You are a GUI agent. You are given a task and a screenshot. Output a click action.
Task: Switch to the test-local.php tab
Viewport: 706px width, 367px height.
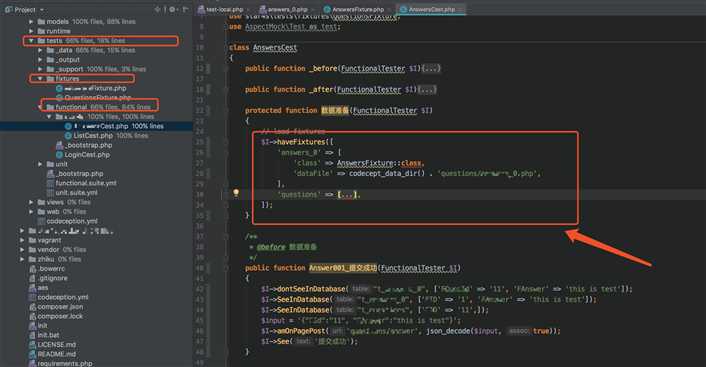point(225,9)
